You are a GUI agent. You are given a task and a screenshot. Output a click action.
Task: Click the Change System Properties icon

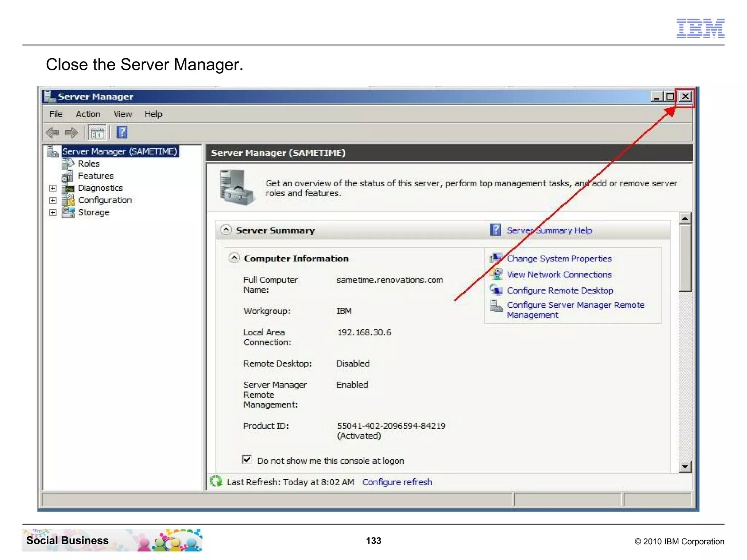[x=496, y=258]
